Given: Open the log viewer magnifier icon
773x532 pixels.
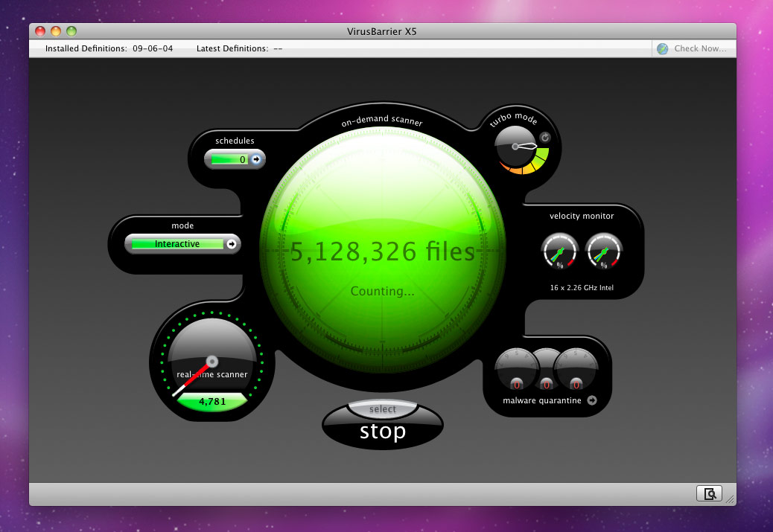Looking at the screenshot, I should [709, 493].
